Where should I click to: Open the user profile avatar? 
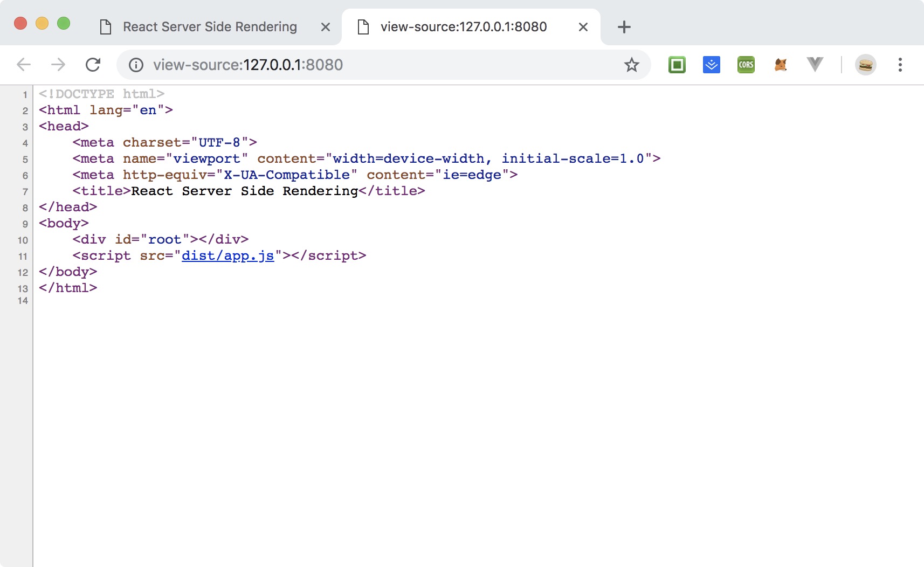(866, 65)
